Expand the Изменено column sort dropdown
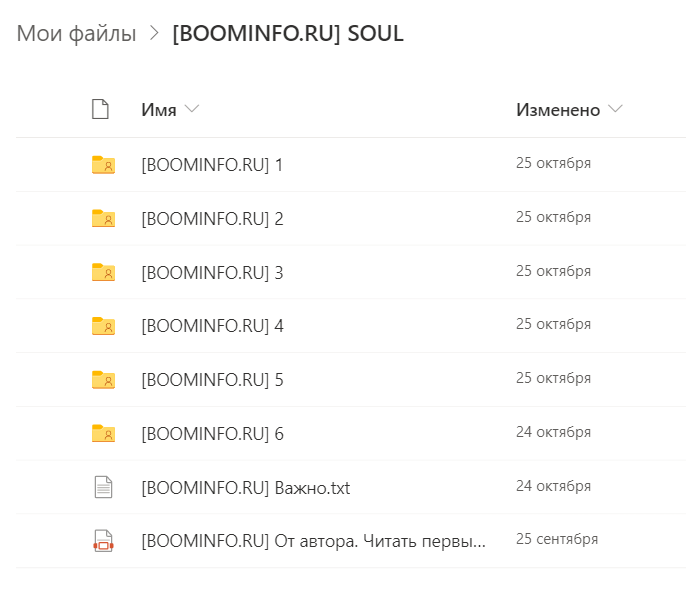The width and height of the screenshot is (686, 611). 615,108
